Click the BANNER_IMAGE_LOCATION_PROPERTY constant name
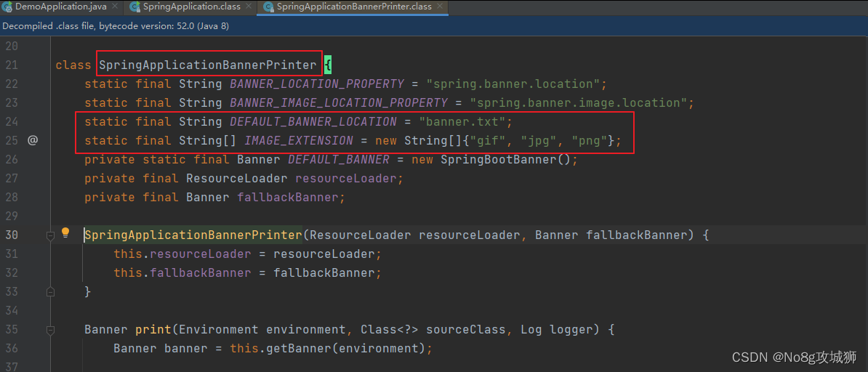 (338, 103)
